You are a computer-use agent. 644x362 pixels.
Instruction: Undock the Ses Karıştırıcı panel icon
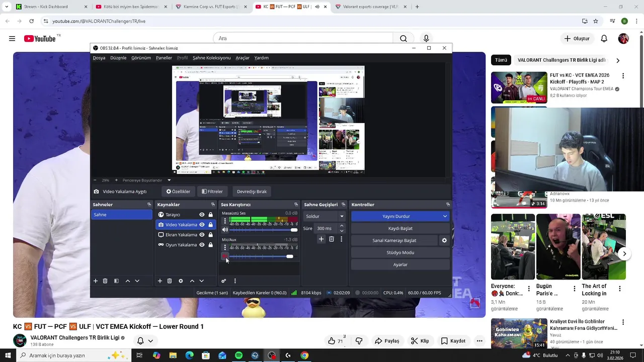click(x=296, y=205)
